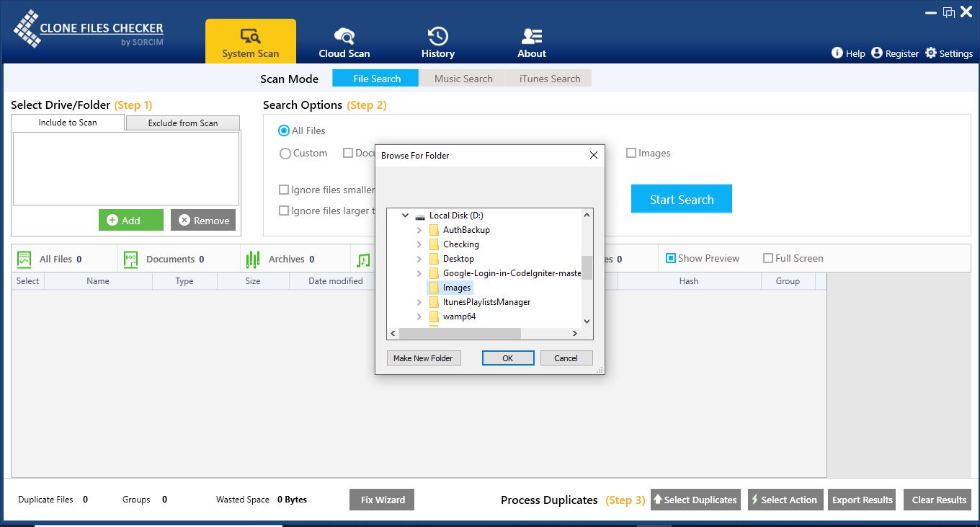Open the Select Action menu
This screenshot has width=980, height=527.
(784, 500)
